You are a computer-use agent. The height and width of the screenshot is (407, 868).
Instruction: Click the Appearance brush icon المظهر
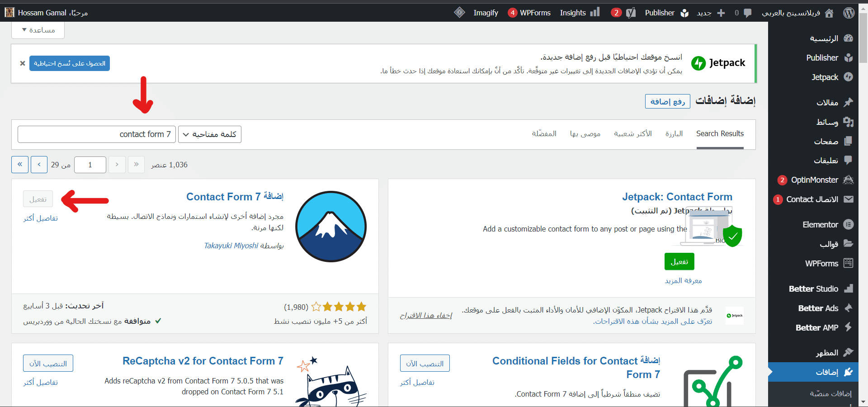click(848, 352)
